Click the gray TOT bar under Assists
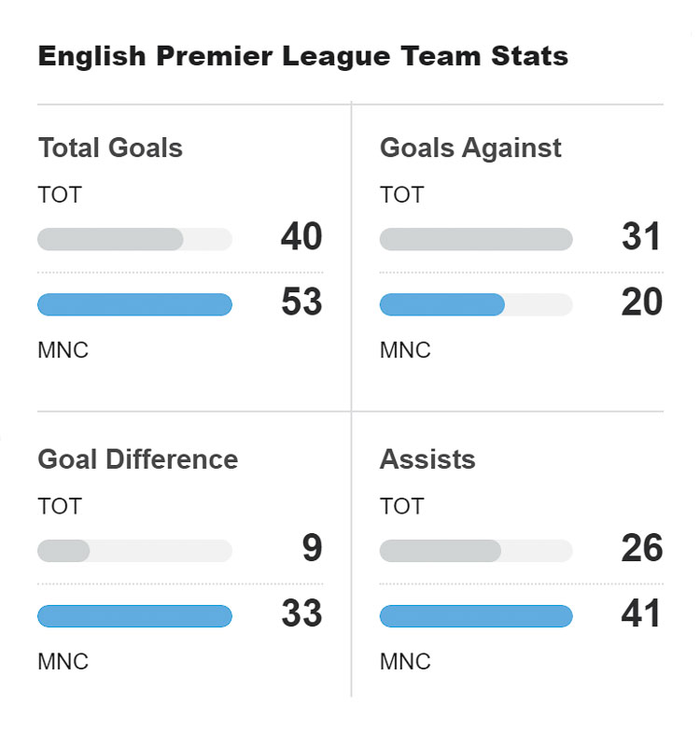This screenshot has height=732, width=700. 441,551
